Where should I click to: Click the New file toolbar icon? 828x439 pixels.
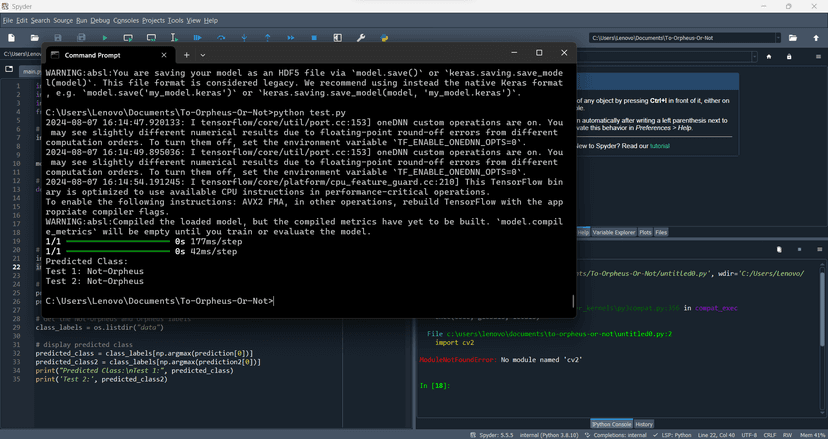coord(10,38)
